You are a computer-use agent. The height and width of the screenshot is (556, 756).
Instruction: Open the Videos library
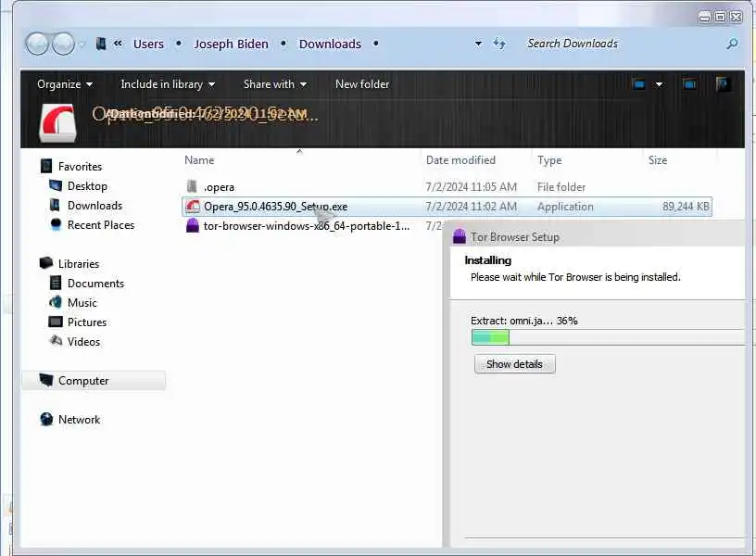click(x=84, y=341)
